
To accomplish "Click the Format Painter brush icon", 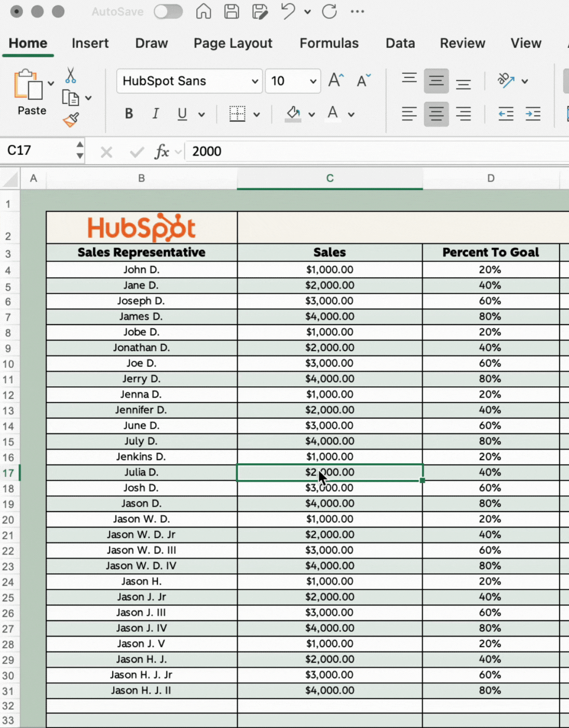I will pos(71,120).
